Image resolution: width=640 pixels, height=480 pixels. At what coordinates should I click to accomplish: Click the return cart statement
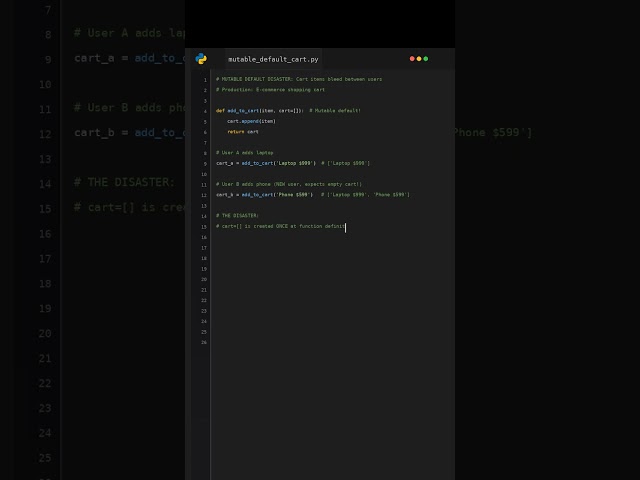[242, 132]
